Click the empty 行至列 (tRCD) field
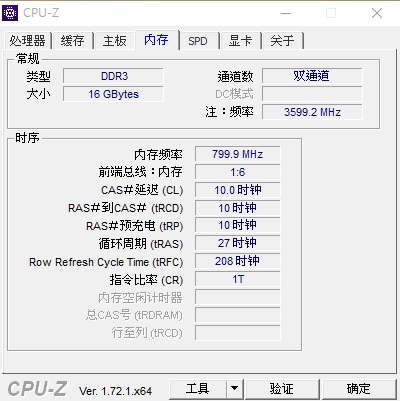The height and width of the screenshot is (401, 400). [x=238, y=333]
